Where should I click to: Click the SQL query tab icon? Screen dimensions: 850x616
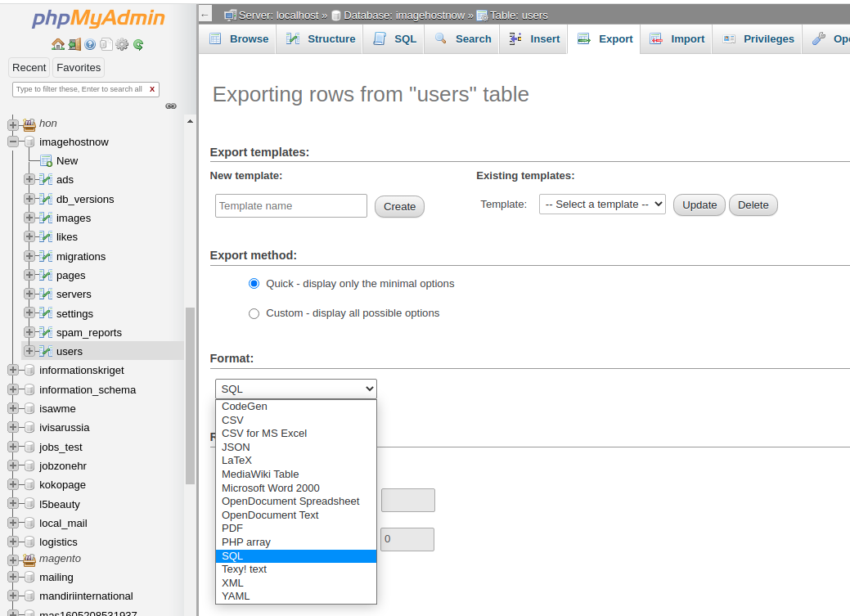coord(379,38)
